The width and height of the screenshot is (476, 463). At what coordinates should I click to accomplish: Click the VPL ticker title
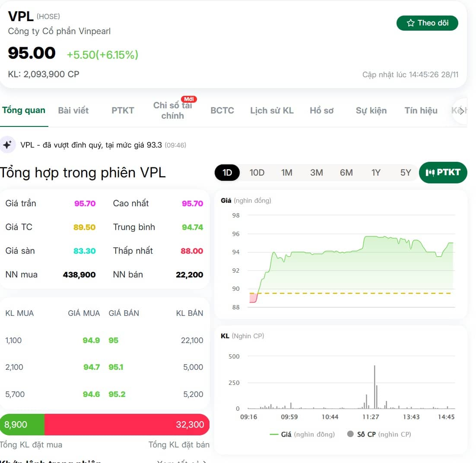coord(21,16)
